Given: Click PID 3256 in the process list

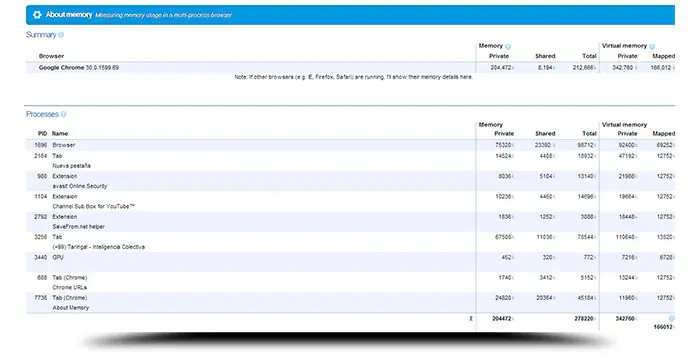Looking at the screenshot, I should 41,237.
